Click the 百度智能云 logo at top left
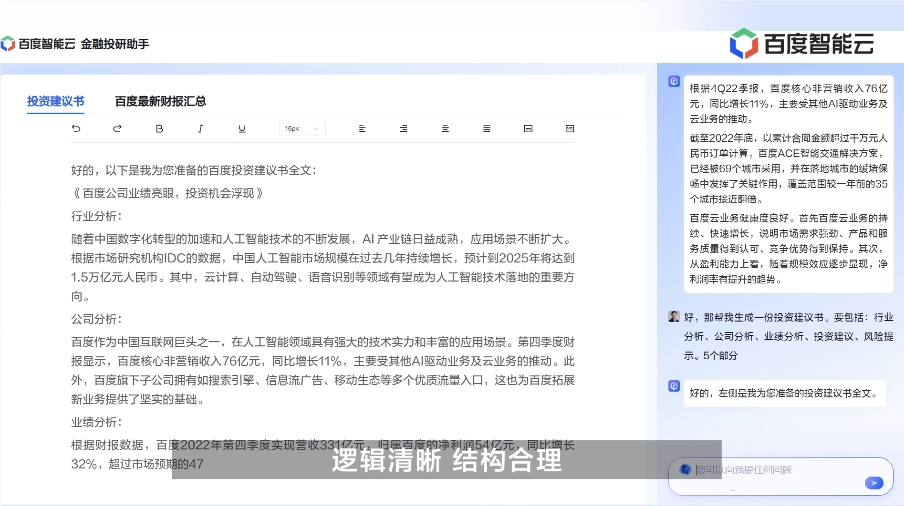Viewport: 904px width, 506px height. click(x=38, y=44)
